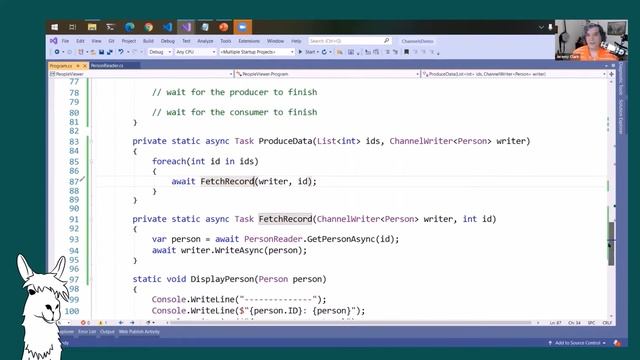Image resolution: width=640 pixels, height=360 pixels.
Task: Click the Solution Explorer side tab
Action: tap(621, 117)
